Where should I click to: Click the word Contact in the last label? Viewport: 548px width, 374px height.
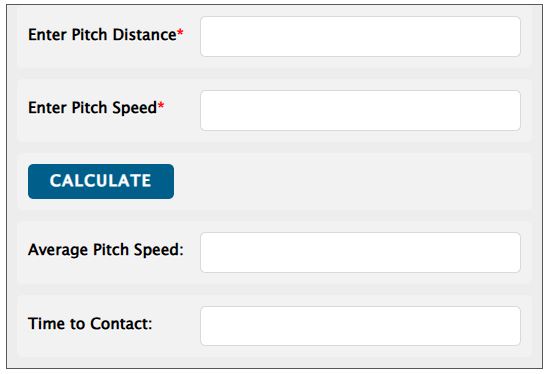click(x=121, y=324)
